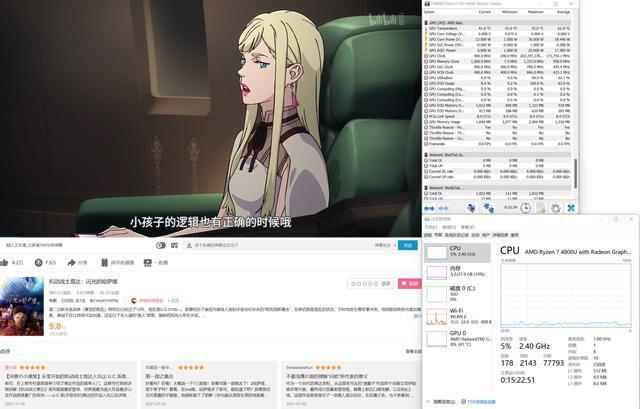
Task: Select GPU 0 in Task Manager sidebar
Action: pyautogui.click(x=458, y=338)
